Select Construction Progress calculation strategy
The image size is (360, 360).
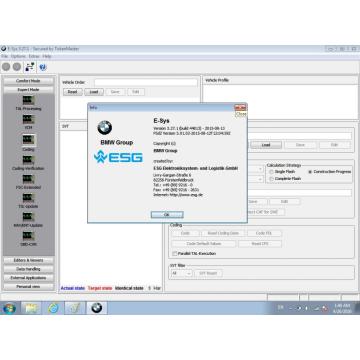pyautogui.click(x=310, y=172)
